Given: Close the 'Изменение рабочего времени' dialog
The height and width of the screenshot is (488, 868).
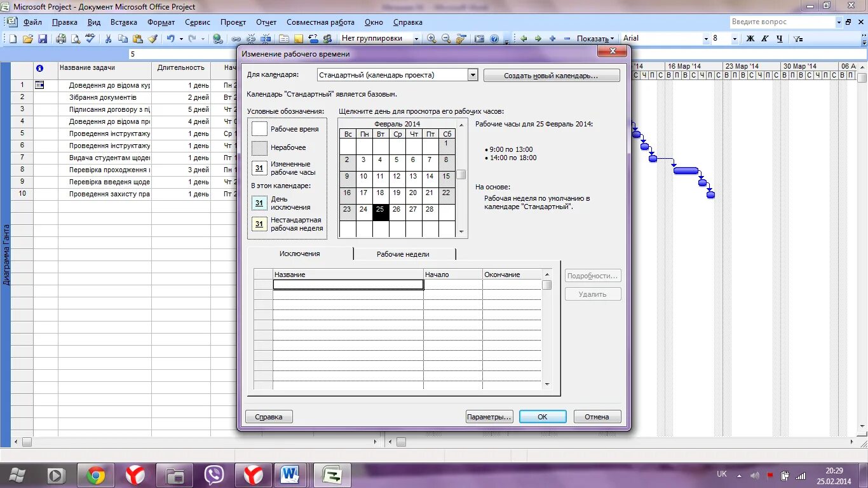Looking at the screenshot, I should click(x=613, y=51).
